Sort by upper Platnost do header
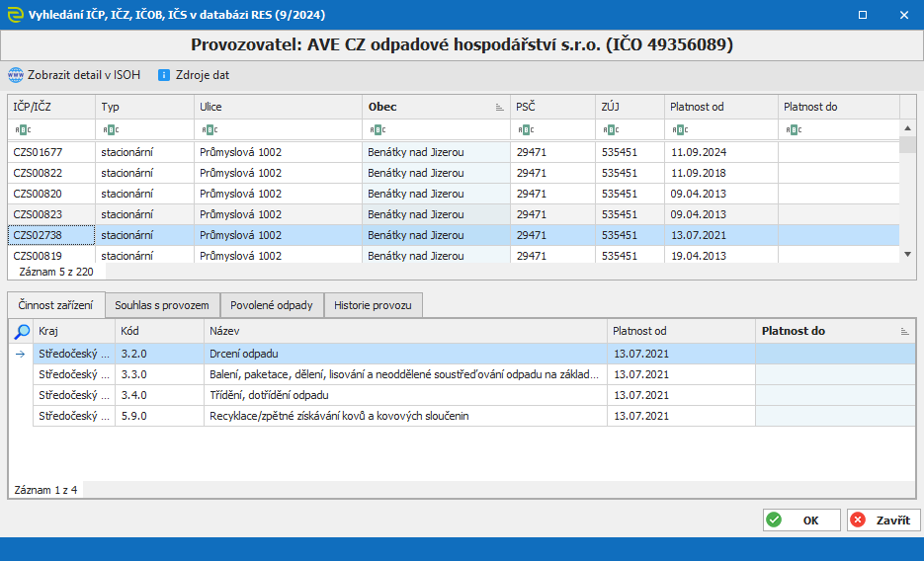Viewport: 924px width, 561px height. coord(839,107)
